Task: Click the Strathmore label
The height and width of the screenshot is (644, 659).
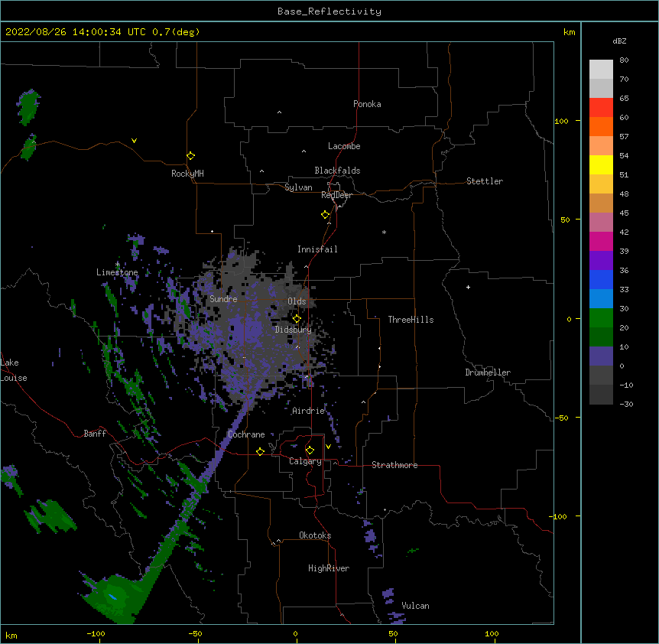Action: point(394,465)
